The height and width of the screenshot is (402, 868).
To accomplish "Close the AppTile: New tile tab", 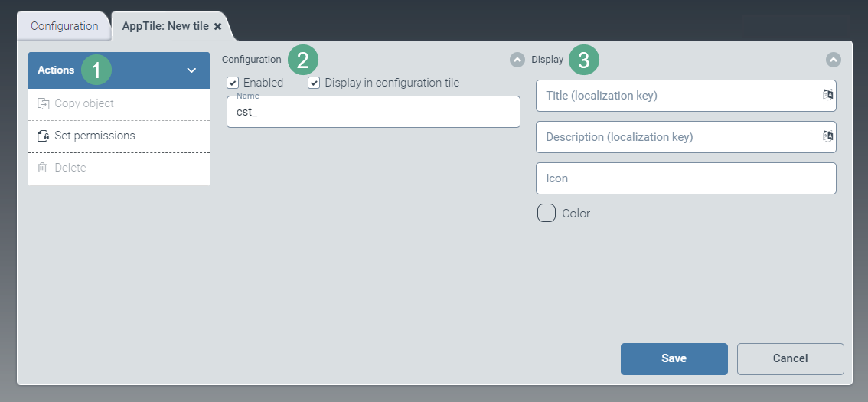I will 217,26.
